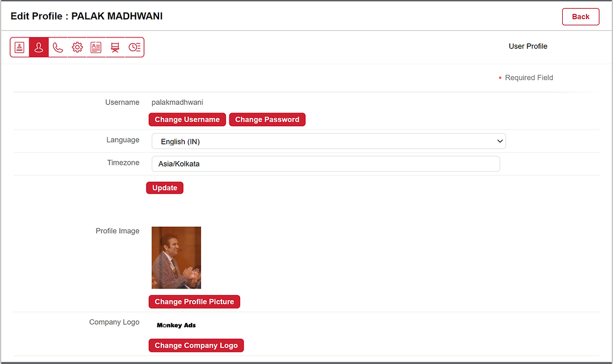Screen dimensions: 613x364
Task: Select the highlighted user silhouette icon
Action: coord(39,47)
